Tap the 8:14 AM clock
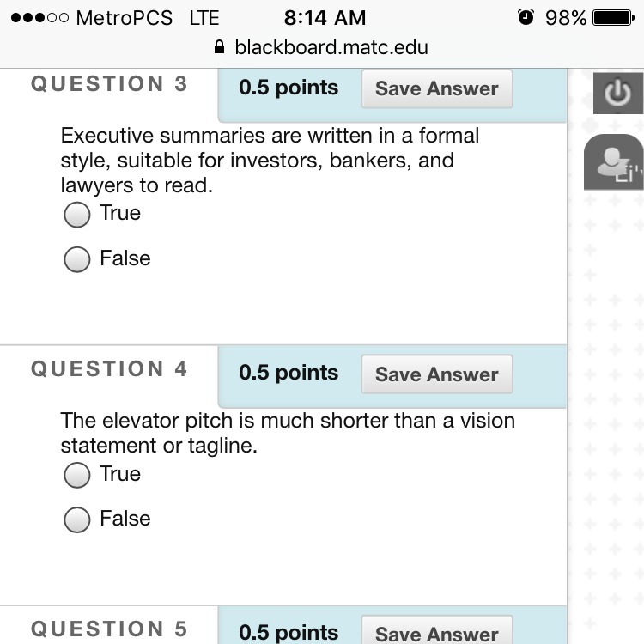This screenshot has height=644, width=644. [x=325, y=18]
